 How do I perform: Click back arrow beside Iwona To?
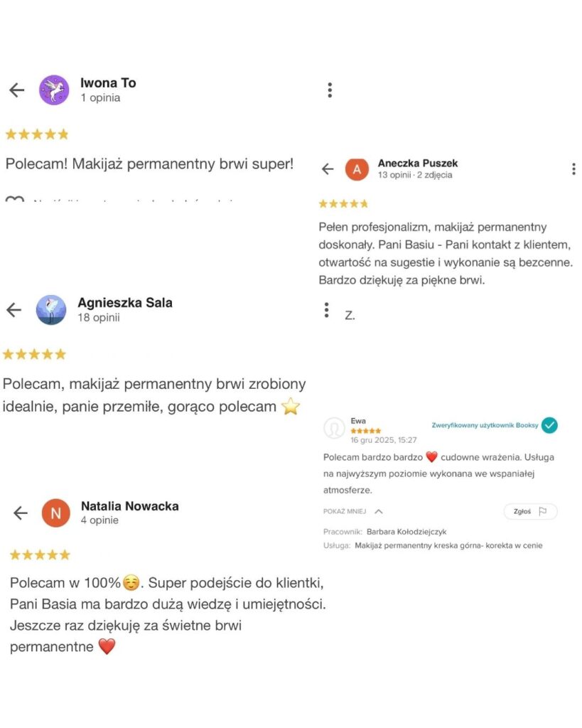click(x=16, y=90)
